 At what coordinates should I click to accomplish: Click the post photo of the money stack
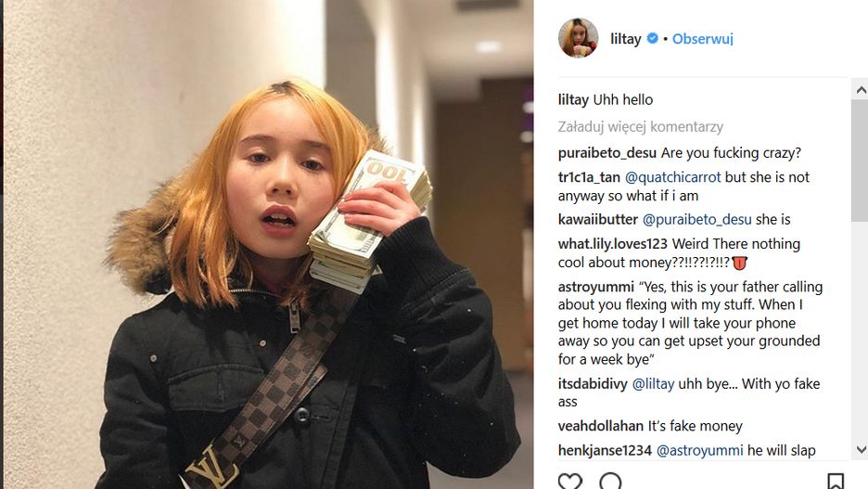pos(268,244)
